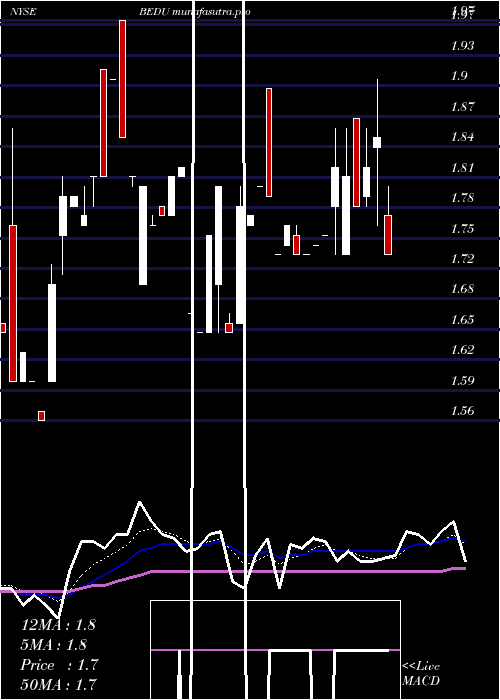This screenshot has width=500, height=700.
Task: Click the 1.59 price axis label
Action: 463,380
